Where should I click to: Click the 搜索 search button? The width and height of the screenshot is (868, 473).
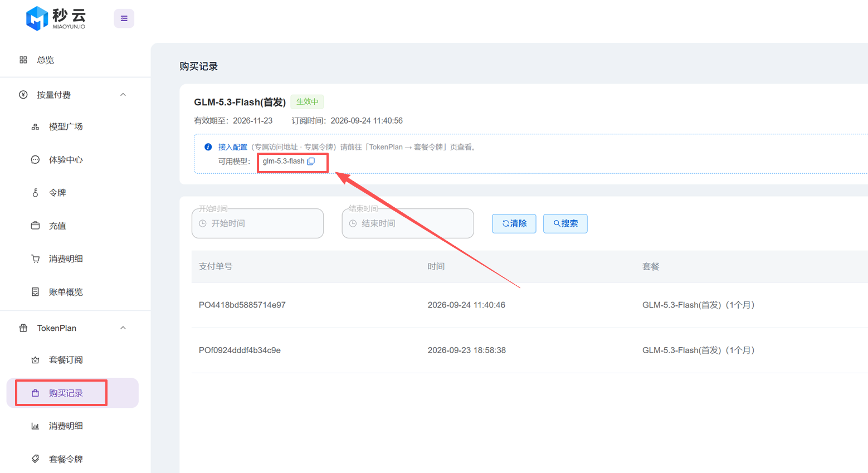click(x=565, y=223)
